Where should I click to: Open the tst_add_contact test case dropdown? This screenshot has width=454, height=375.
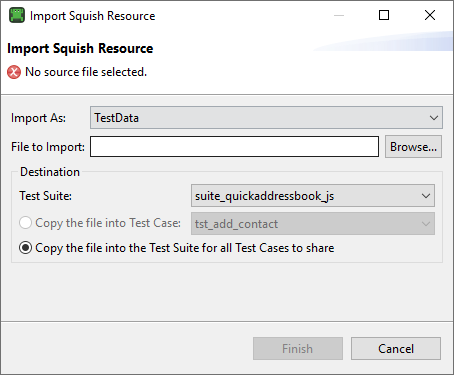click(313, 224)
